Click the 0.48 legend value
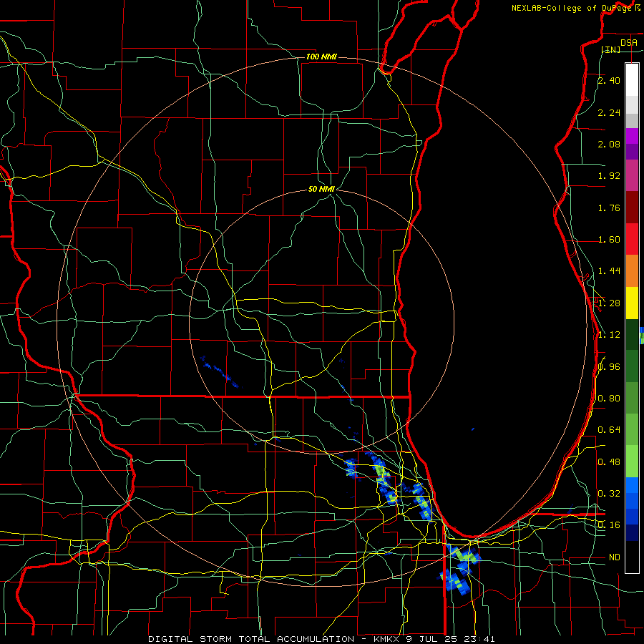Screen dimensions: 644x644 (609, 462)
